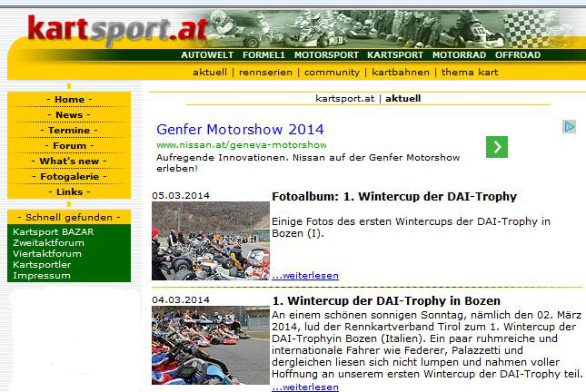Image resolution: width=586 pixels, height=392 pixels.
Task: Select the rennserien submenu item
Action: (x=265, y=72)
